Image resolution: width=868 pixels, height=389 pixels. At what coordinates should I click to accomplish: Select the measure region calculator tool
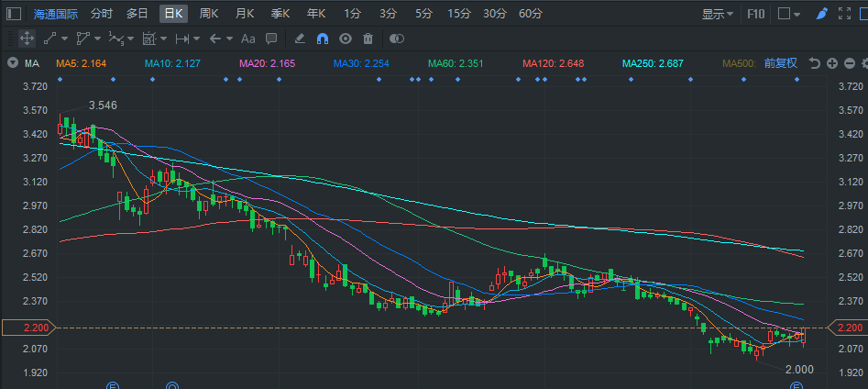click(149, 39)
